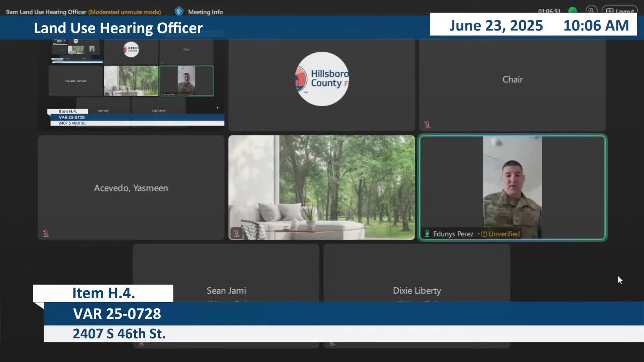This screenshot has width=644, height=362.
Task: Click the muted mic icon on the Chair tile
Action: click(x=427, y=125)
